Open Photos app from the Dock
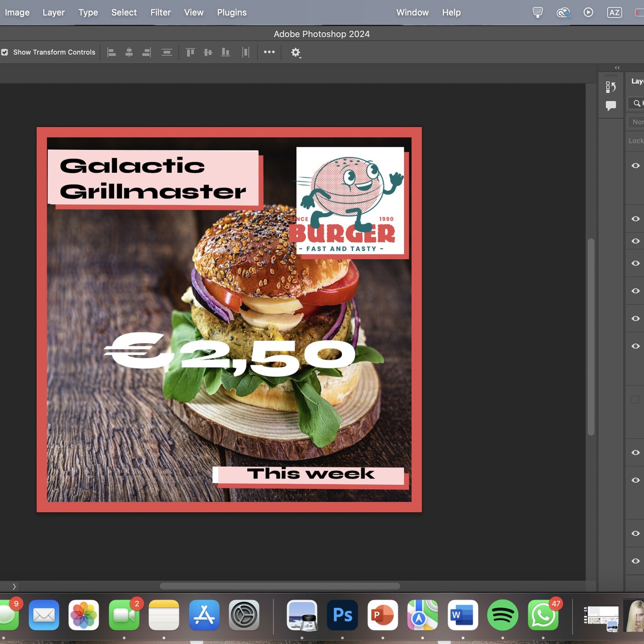 click(x=84, y=615)
